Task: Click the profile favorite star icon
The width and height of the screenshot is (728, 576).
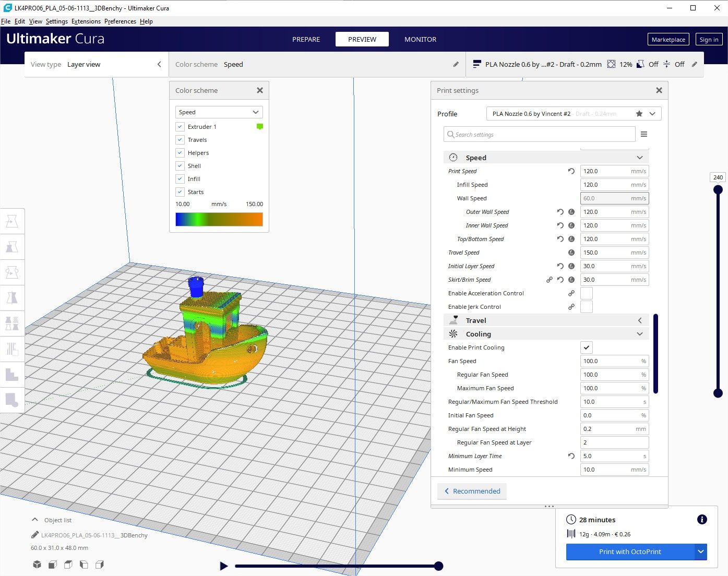Action: (x=639, y=114)
